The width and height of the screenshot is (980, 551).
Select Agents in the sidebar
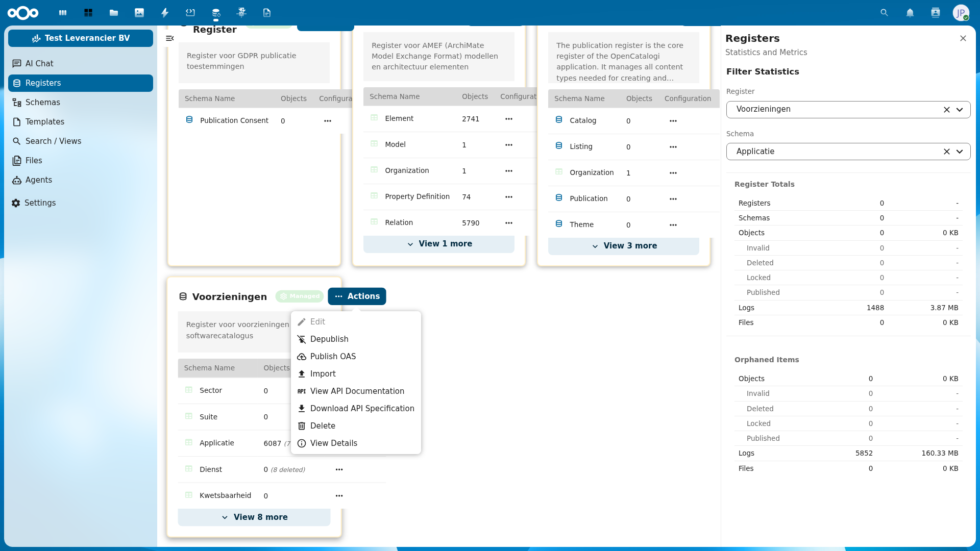tap(38, 180)
